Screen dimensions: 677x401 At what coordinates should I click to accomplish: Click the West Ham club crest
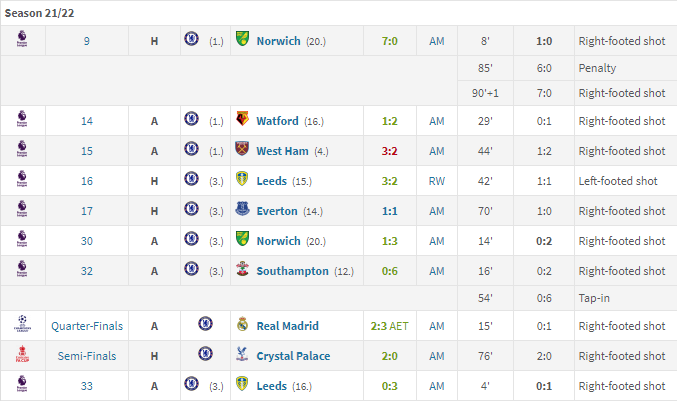pos(242,148)
